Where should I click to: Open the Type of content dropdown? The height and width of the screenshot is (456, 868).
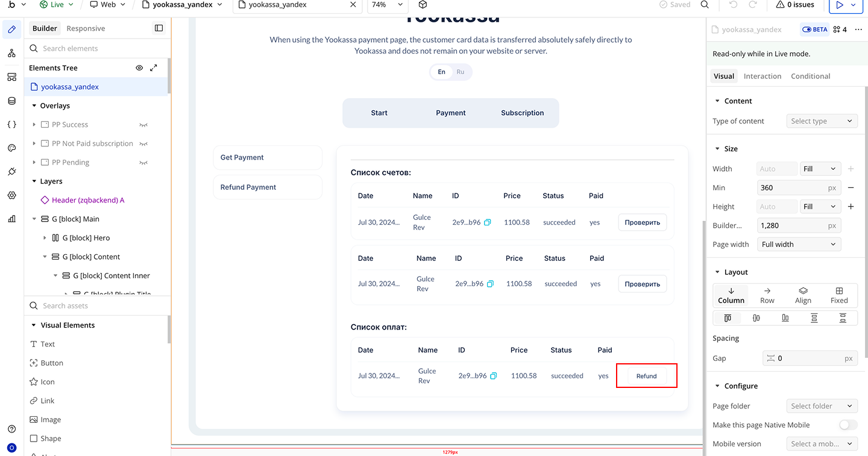tap(822, 121)
